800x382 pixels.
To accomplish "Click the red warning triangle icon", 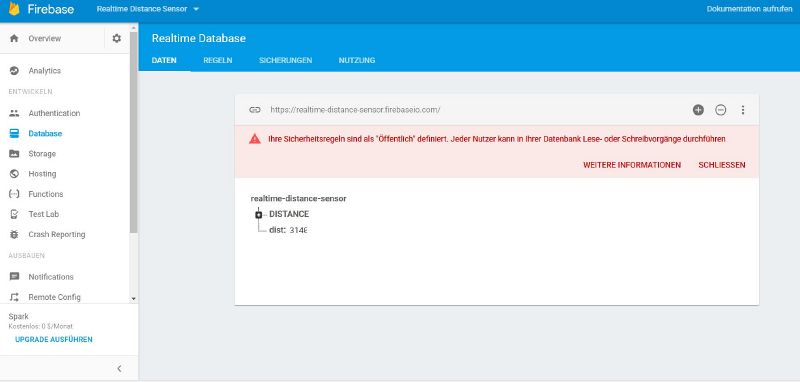I will click(255, 139).
